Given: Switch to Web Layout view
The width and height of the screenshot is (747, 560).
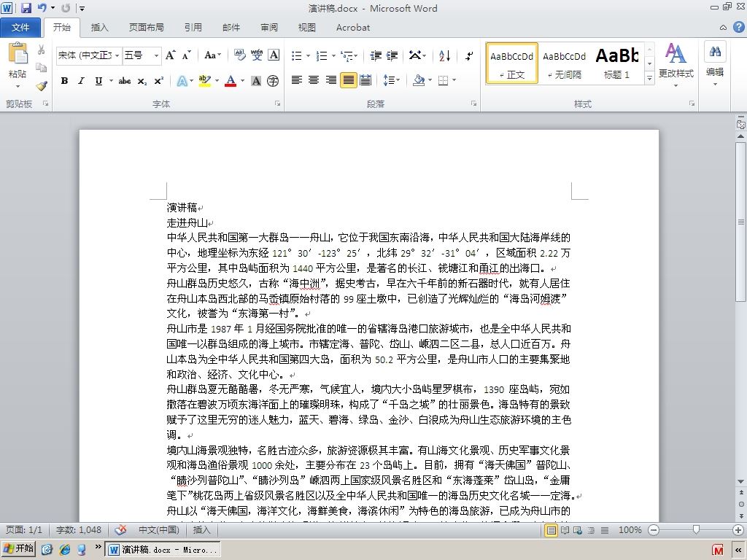Looking at the screenshot, I should tap(578, 529).
